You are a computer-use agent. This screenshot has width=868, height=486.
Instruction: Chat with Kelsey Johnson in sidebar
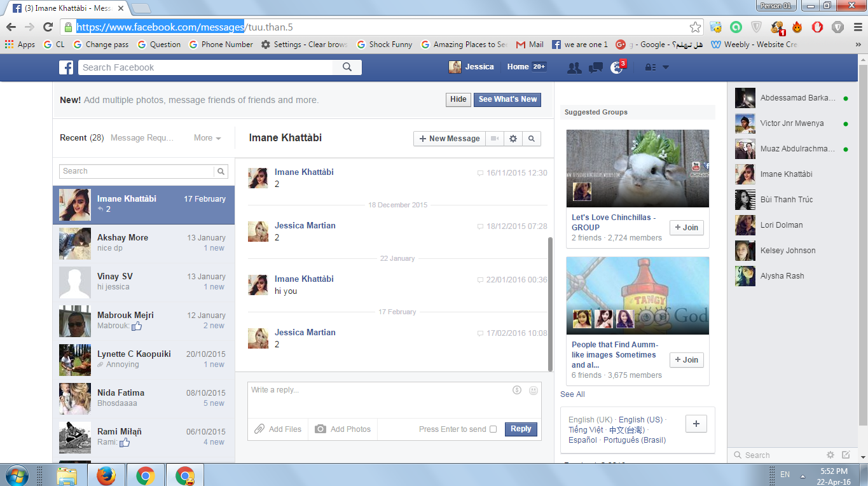tap(791, 251)
